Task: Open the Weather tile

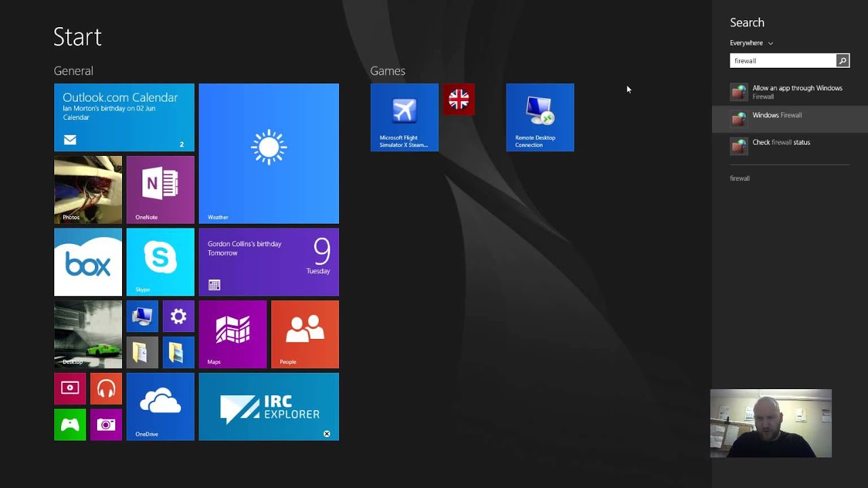Action: (x=269, y=153)
